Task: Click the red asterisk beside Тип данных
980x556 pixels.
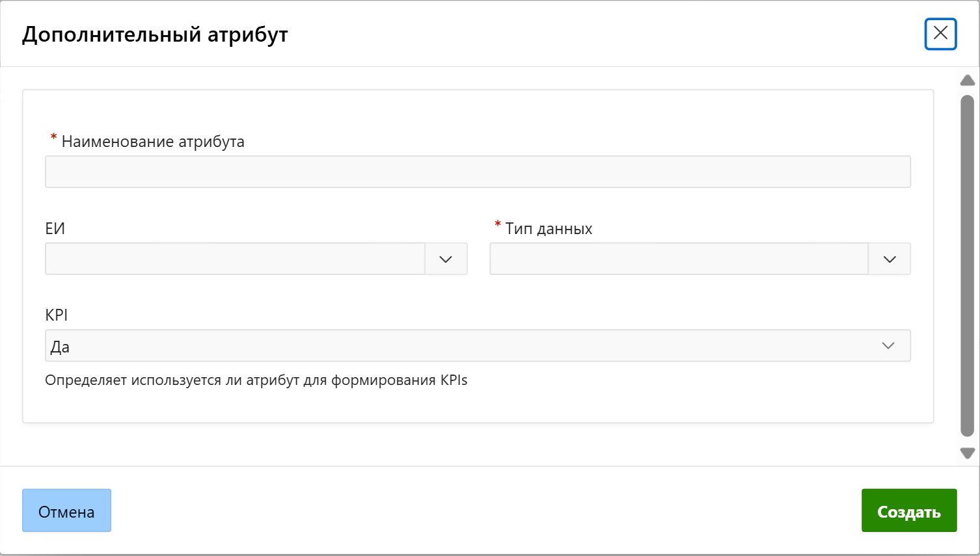Action: (x=498, y=225)
